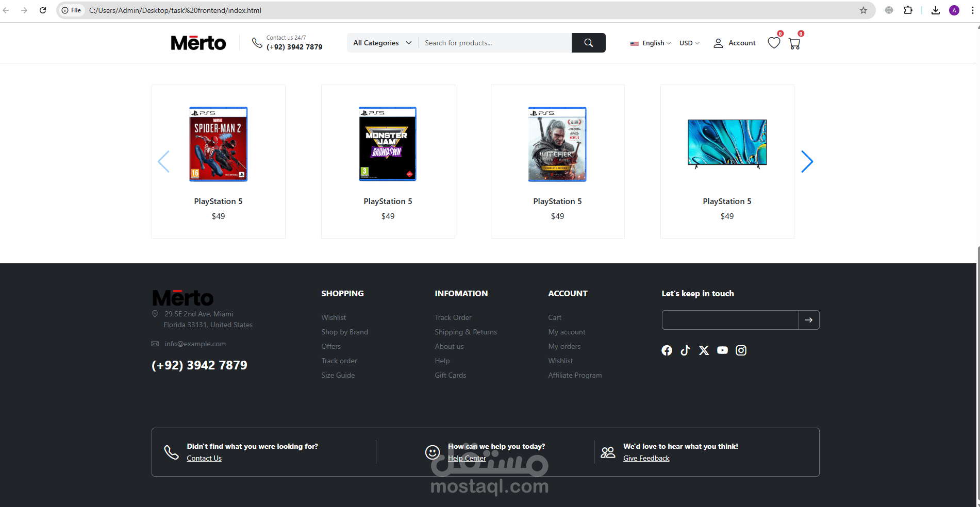
Task: Click the feedback people icon
Action: [608, 452]
